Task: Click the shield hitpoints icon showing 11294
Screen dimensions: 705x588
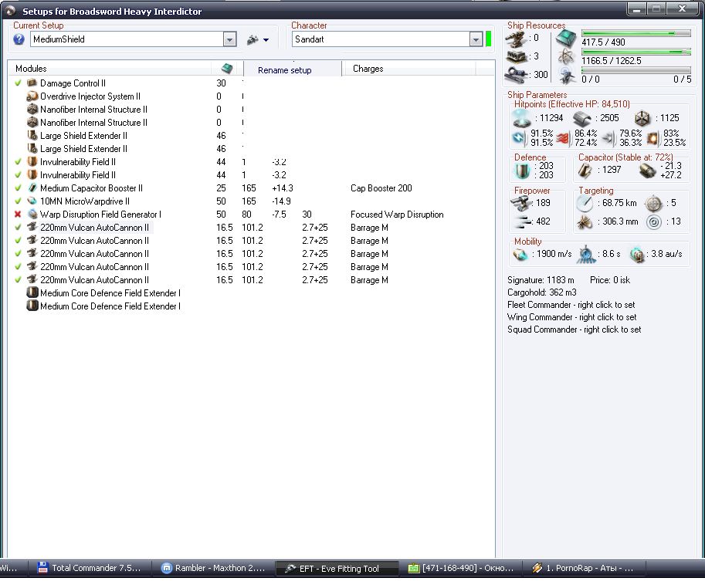Action: click(x=522, y=119)
